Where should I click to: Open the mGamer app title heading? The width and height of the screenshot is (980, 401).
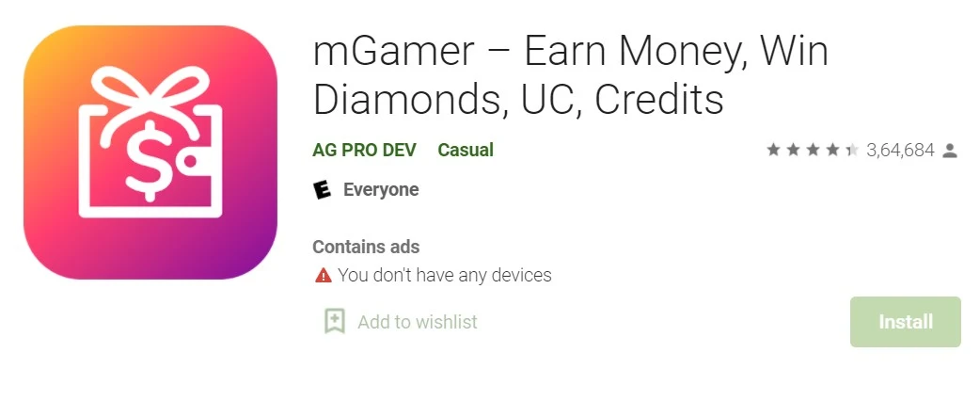pos(571,75)
